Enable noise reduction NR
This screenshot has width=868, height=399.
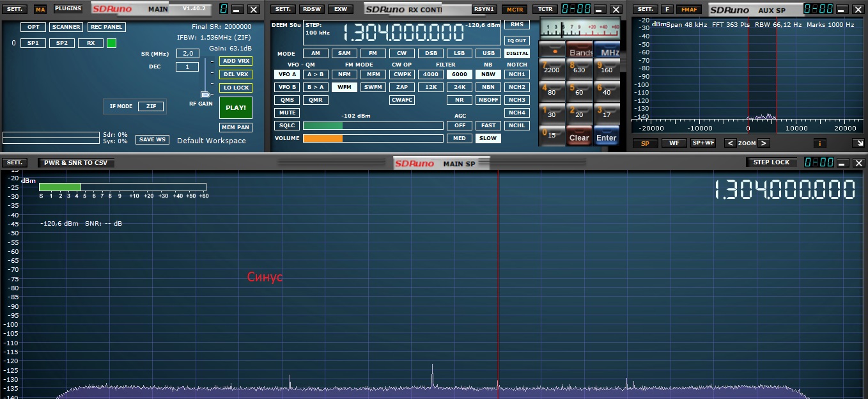point(459,100)
